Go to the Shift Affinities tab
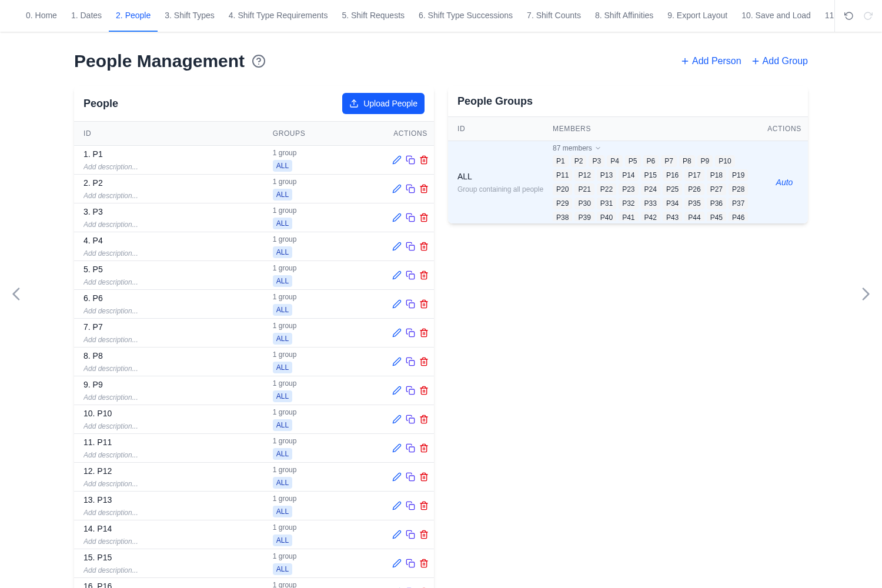 point(624,15)
